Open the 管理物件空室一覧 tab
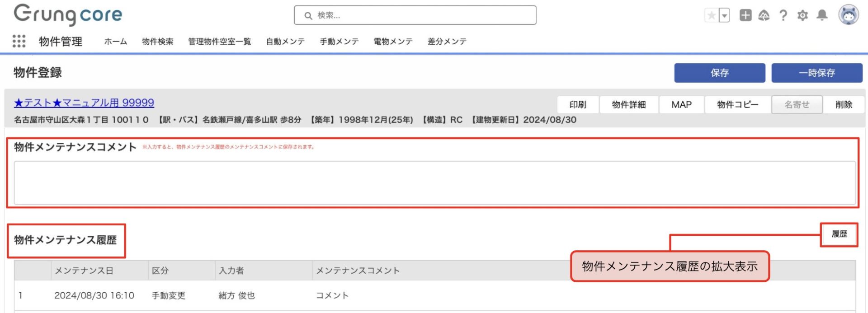 click(219, 42)
